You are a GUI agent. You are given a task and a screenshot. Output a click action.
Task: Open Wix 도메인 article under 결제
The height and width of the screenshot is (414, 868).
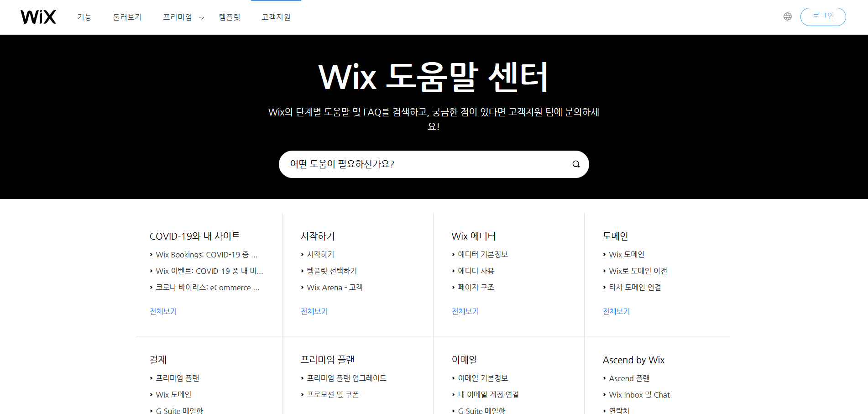(x=173, y=394)
